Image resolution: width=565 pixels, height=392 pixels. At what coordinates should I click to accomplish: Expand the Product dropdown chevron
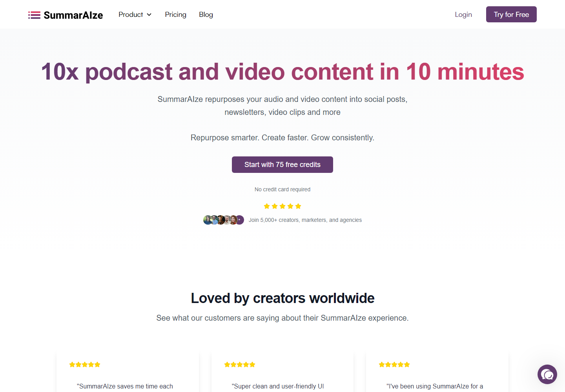click(149, 15)
